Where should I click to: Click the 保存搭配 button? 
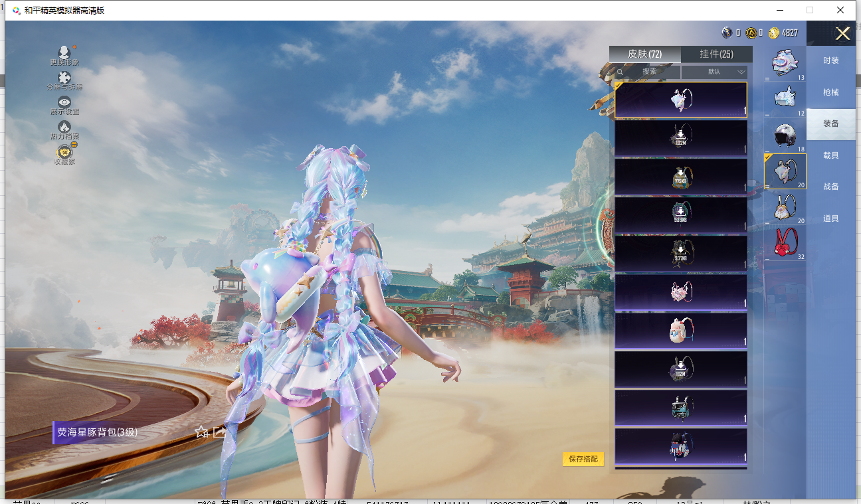pyautogui.click(x=583, y=459)
